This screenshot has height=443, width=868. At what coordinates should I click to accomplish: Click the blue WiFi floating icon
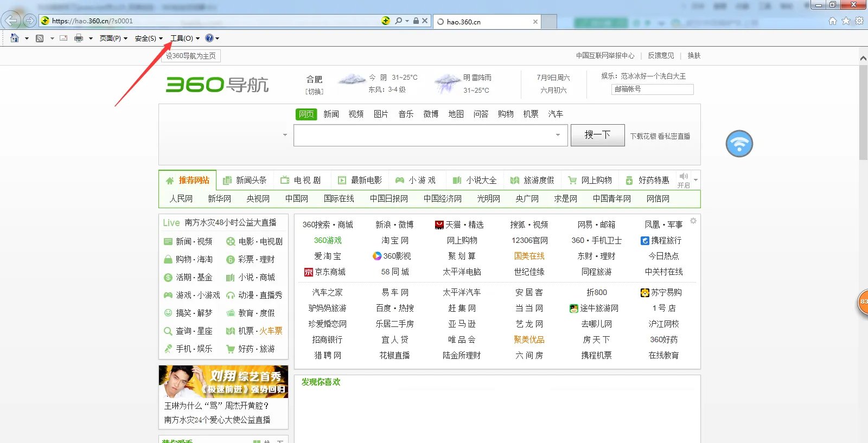pyautogui.click(x=739, y=144)
